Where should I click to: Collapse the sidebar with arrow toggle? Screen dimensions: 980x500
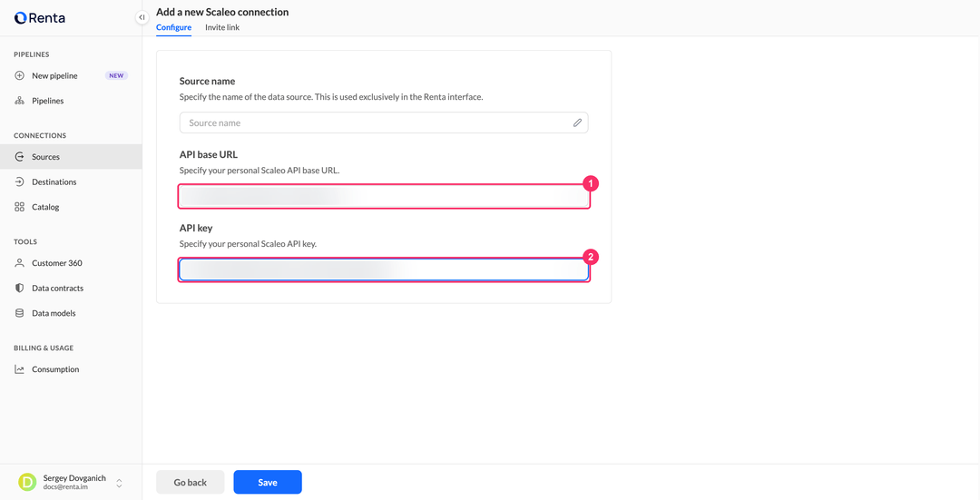(142, 17)
